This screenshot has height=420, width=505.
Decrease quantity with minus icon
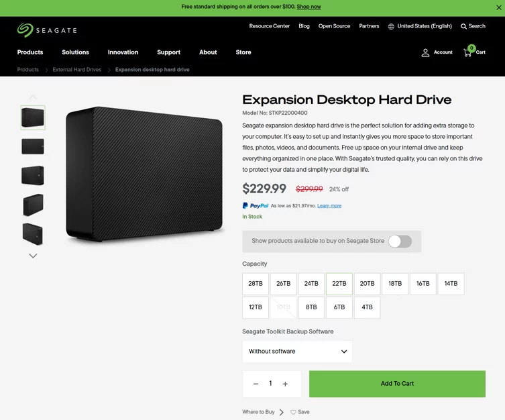tap(256, 384)
